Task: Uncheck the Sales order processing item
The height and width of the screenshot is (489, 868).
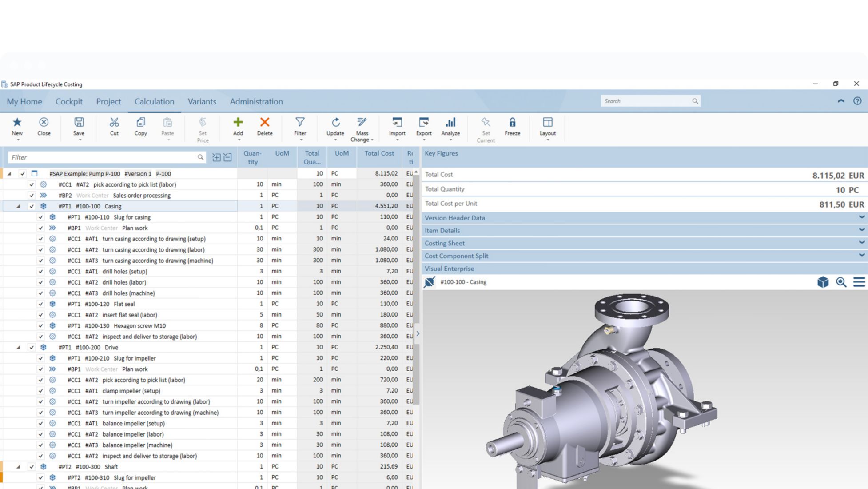Action: pyautogui.click(x=31, y=195)
